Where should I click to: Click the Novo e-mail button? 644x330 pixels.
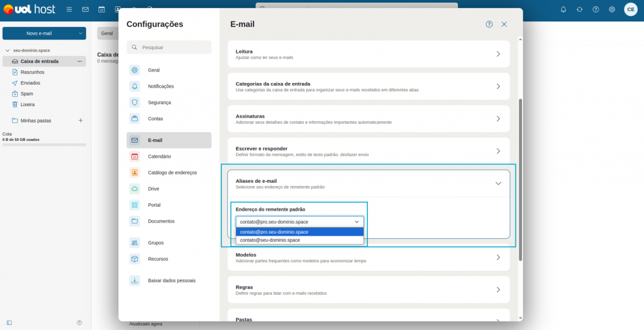coord(39,33)
